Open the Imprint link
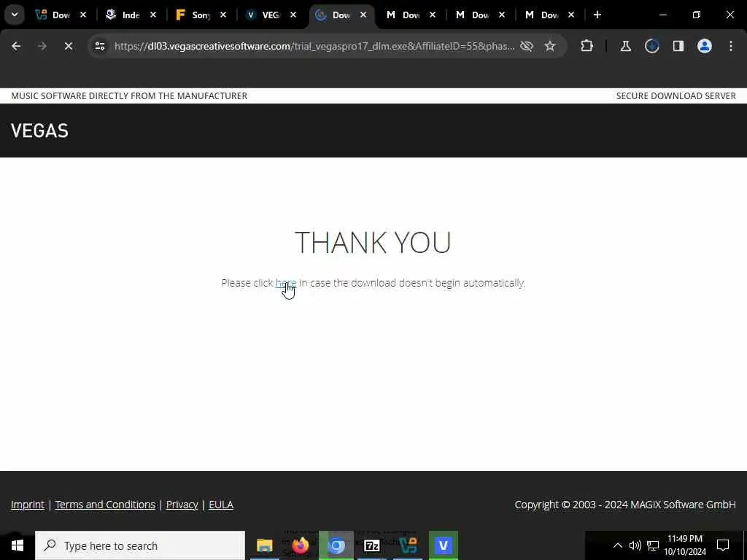Viewport: 747px width, 560px height. click(28, 505)
